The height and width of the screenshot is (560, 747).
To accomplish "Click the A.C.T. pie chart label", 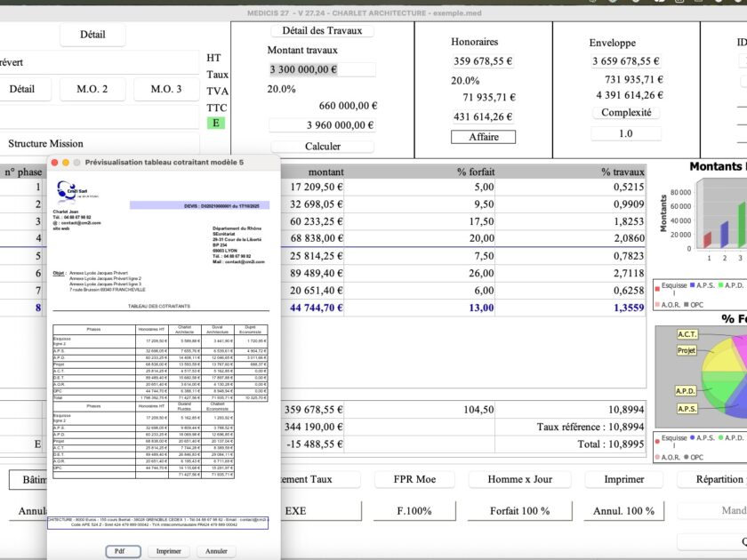I will click(687, 334).
